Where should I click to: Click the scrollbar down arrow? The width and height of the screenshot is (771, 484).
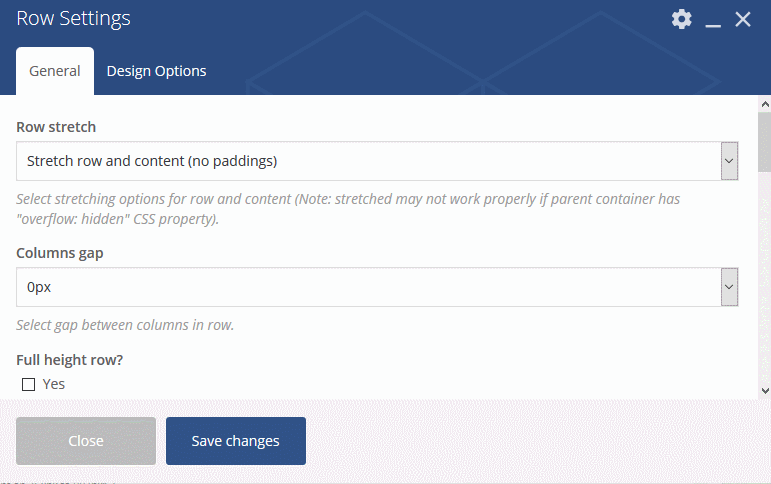click(x=765, y=391)
